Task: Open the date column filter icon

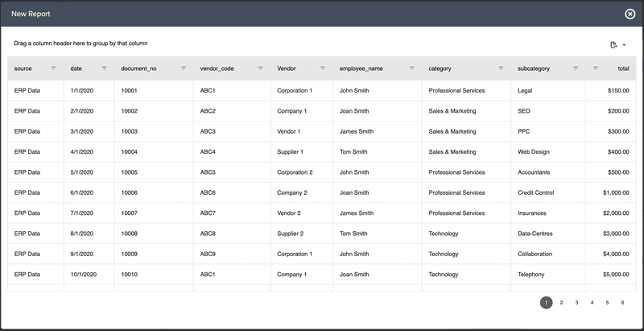Action: click(105, 68)
